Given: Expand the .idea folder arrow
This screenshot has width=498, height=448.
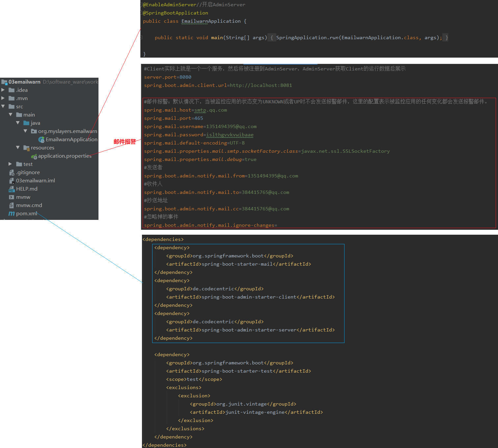Looking at the screenshot, I should 3,90.
